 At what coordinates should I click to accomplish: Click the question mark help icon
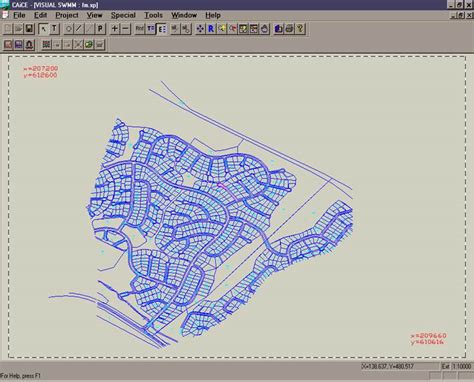(300, 29)
